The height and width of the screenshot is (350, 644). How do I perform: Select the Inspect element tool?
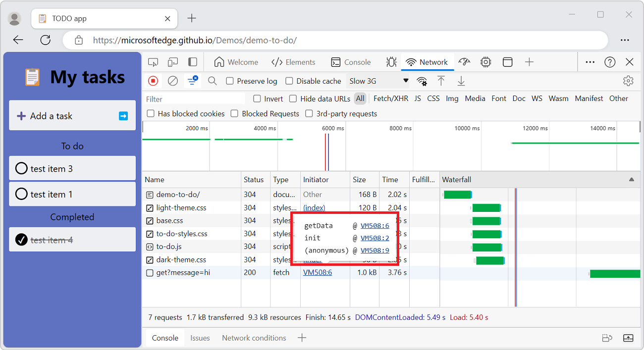[153, 61]
